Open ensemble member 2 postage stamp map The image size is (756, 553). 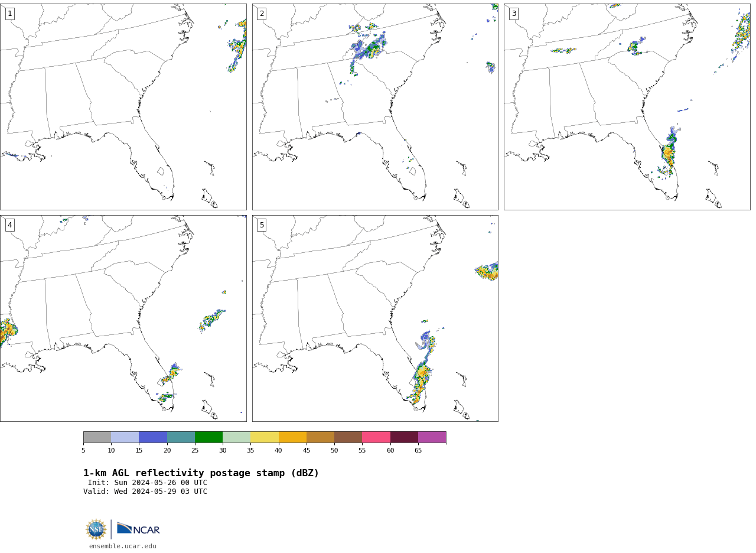click(x=375, y=107)
